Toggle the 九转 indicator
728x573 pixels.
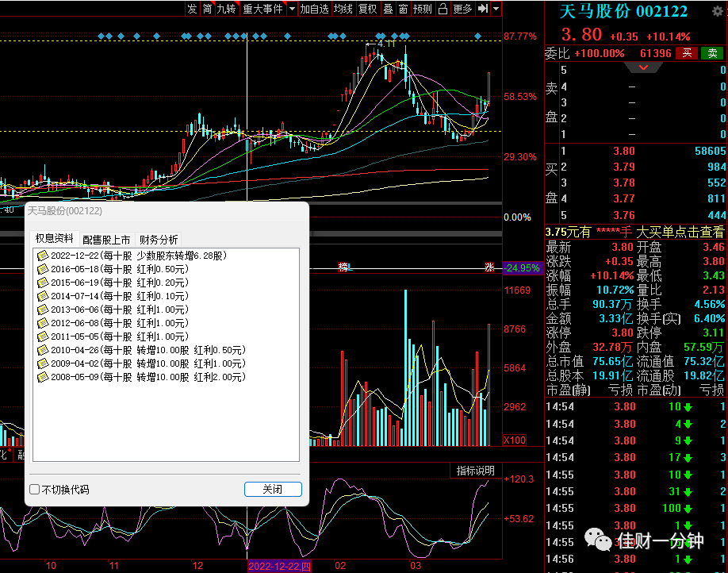coord(227,9)
